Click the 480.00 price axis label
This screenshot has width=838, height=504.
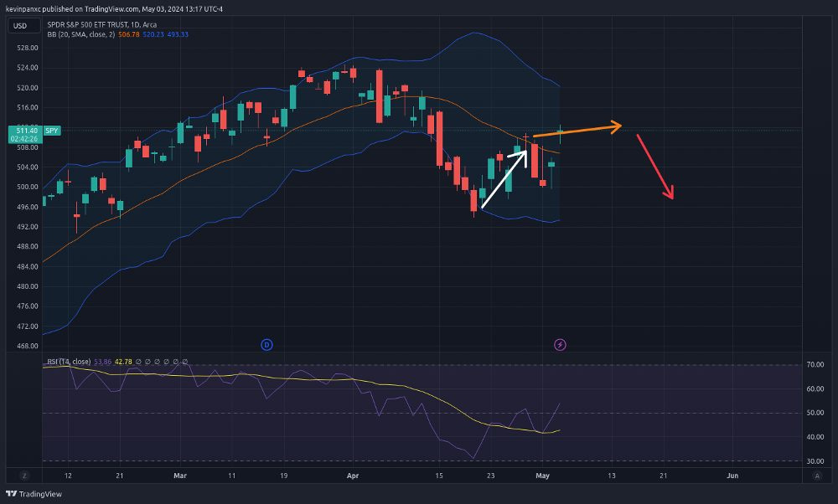point(28,286)
